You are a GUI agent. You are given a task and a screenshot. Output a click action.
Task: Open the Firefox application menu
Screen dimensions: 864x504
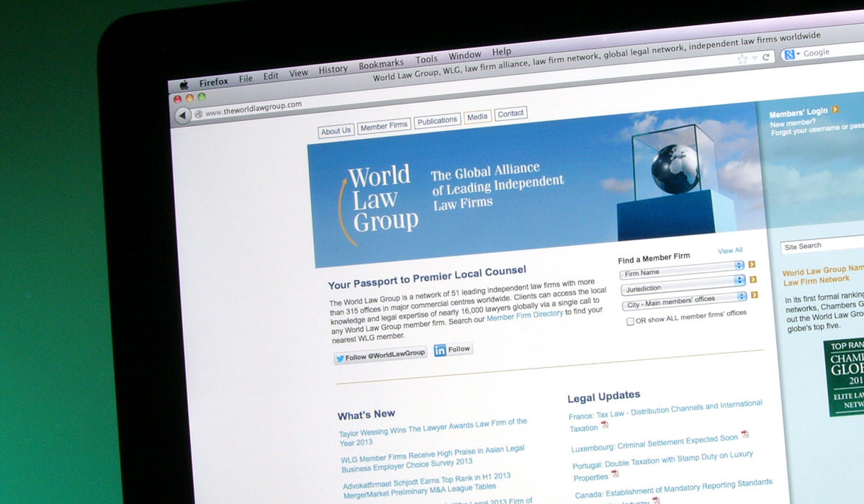tap(214, 81)
